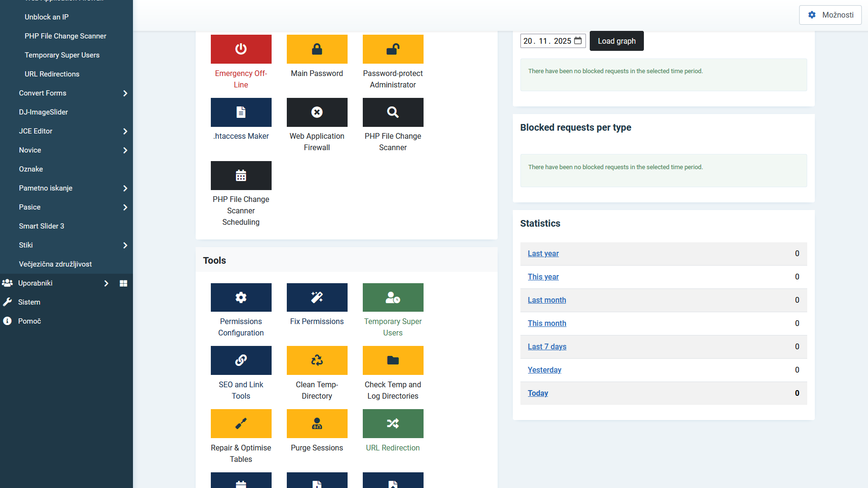Viewport: 868px width, 488px height.
Task: Expand the Pametno iskanje submenu
Action: [x=125, y=188]
